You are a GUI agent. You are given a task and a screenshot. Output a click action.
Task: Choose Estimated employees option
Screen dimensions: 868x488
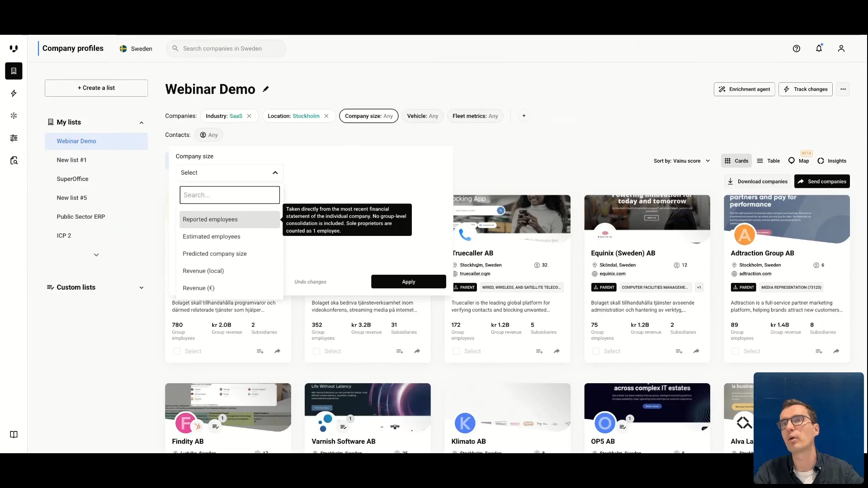(230, 237)
